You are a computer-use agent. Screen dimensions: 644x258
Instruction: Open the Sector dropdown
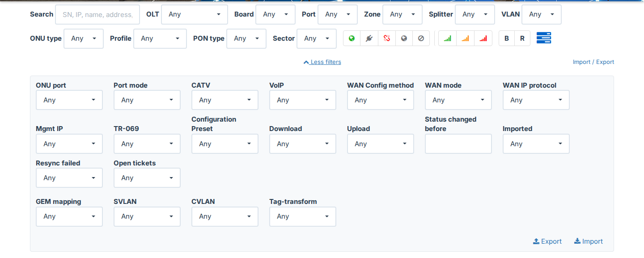pyautogui.click(x=317, y=38)
